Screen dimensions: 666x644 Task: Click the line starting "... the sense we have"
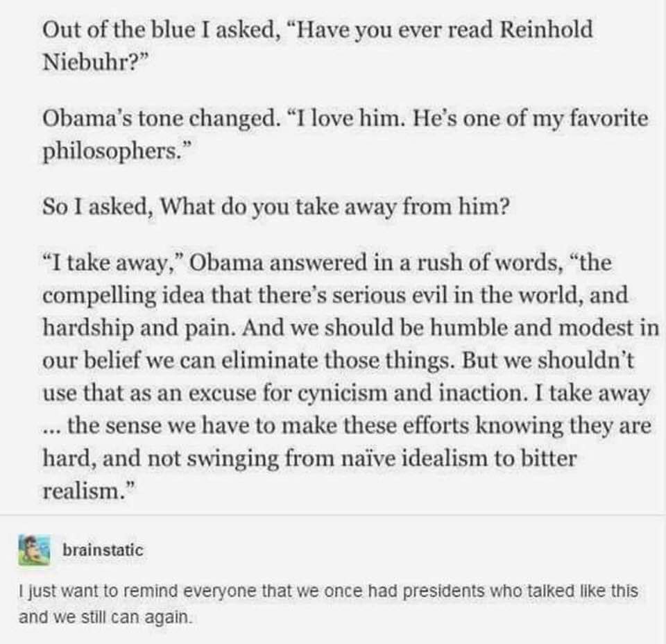click(x=347, y=425)
